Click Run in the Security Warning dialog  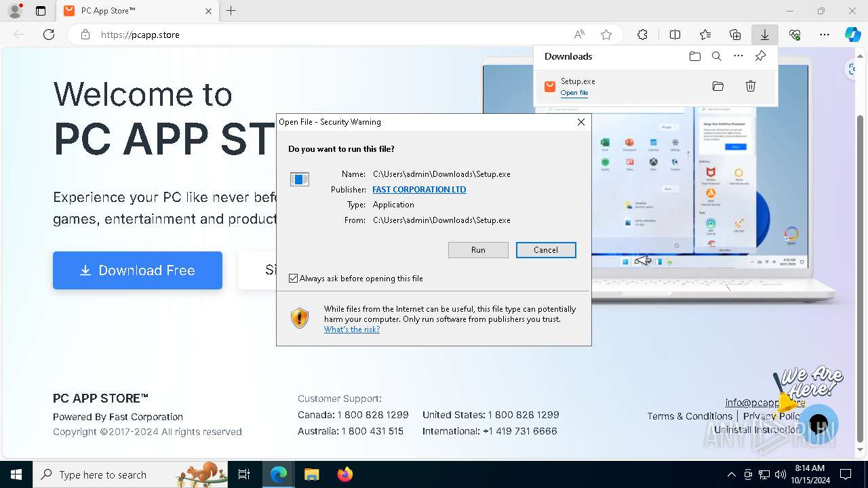(x=478, y=250)
